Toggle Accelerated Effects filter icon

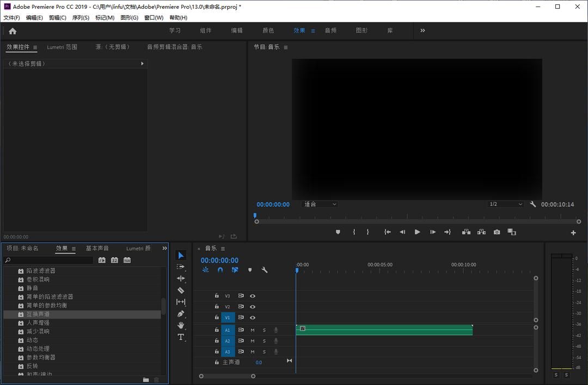tap(102, 260)
